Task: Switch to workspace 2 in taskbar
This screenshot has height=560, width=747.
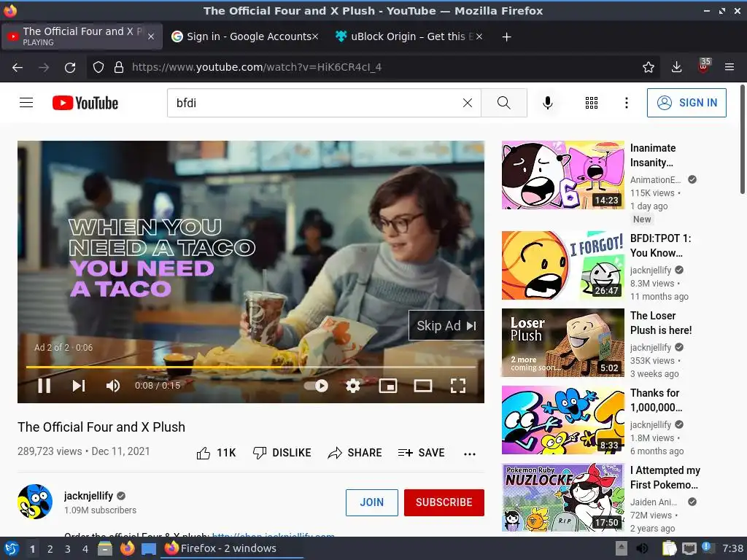Action: pos(50,549)
